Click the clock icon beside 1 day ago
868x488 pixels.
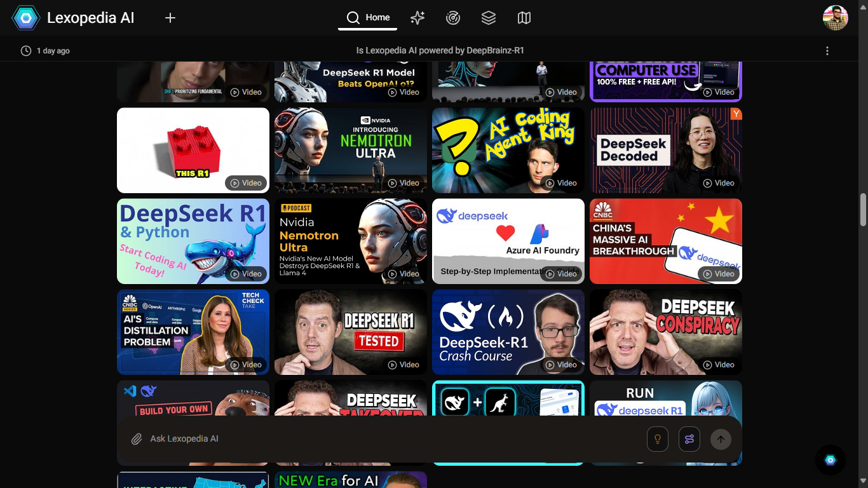click(x=26, y=51)
